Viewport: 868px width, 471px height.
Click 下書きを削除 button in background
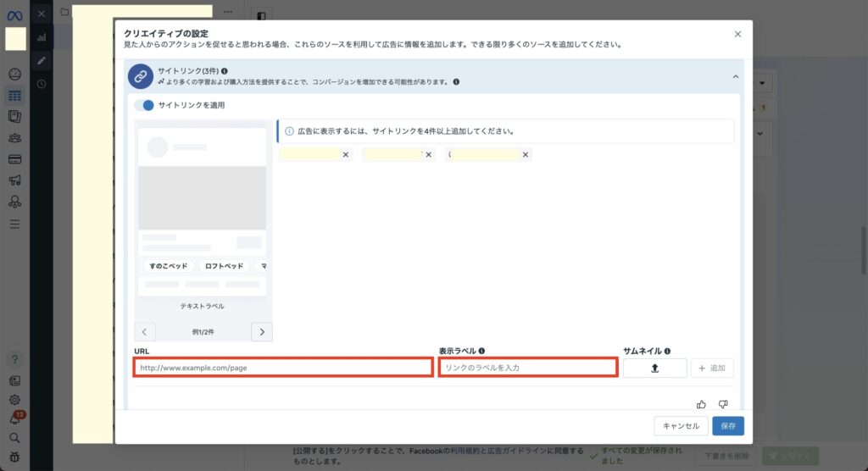[726, 456]
